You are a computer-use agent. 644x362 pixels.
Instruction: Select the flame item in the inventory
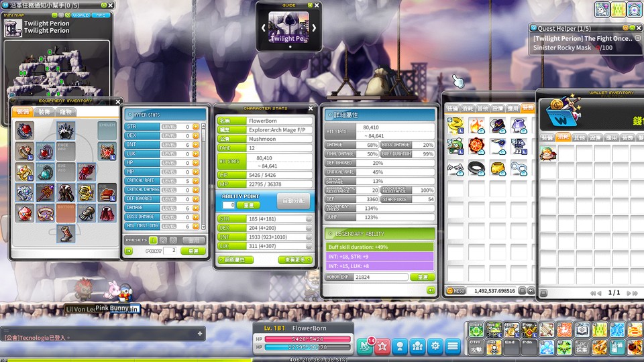(x=476, y=125)
